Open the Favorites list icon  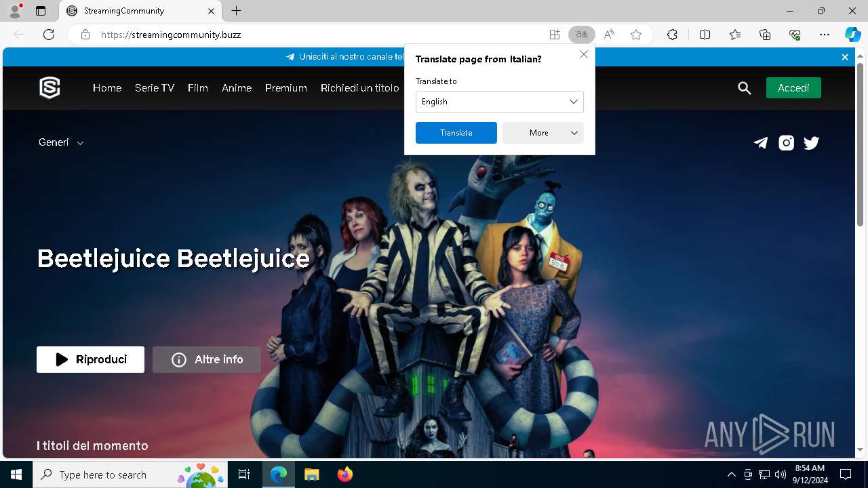[735, 35]
